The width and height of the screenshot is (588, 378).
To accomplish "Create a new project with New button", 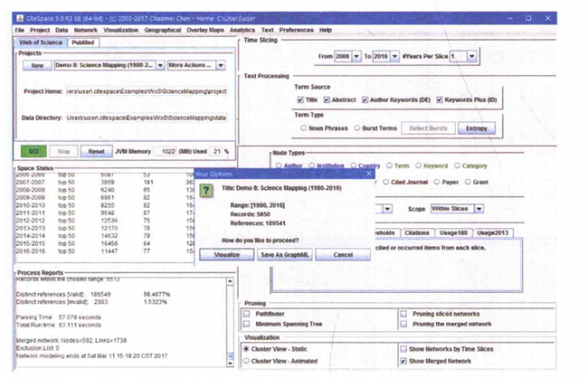I will [x=36, y=66].
